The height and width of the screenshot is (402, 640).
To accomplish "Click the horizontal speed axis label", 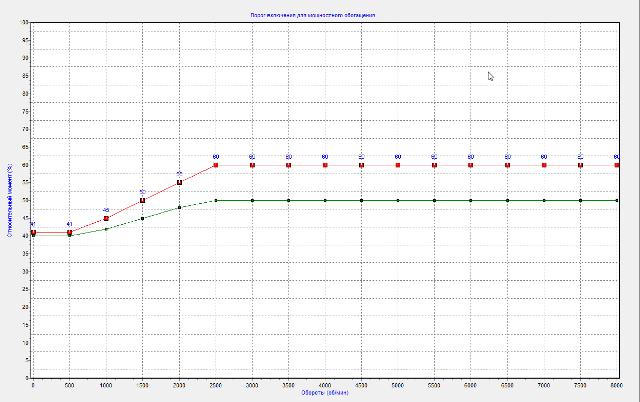I will click(325, 392).
